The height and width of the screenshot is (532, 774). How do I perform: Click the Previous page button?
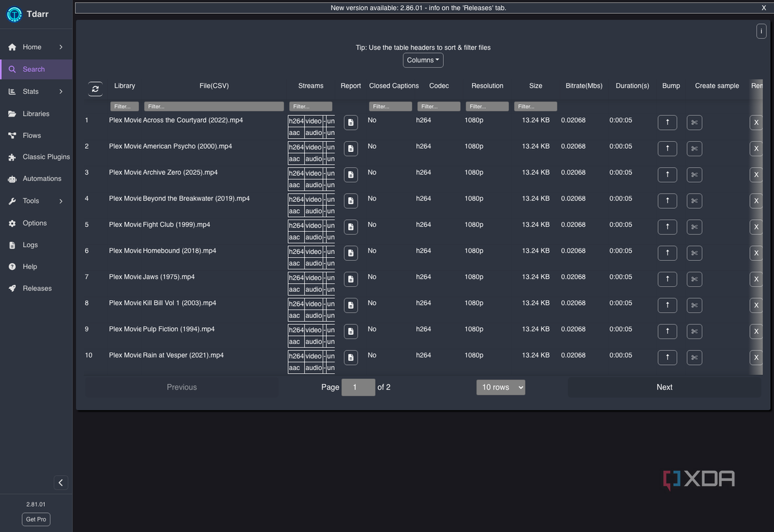[x=182, y=387]
